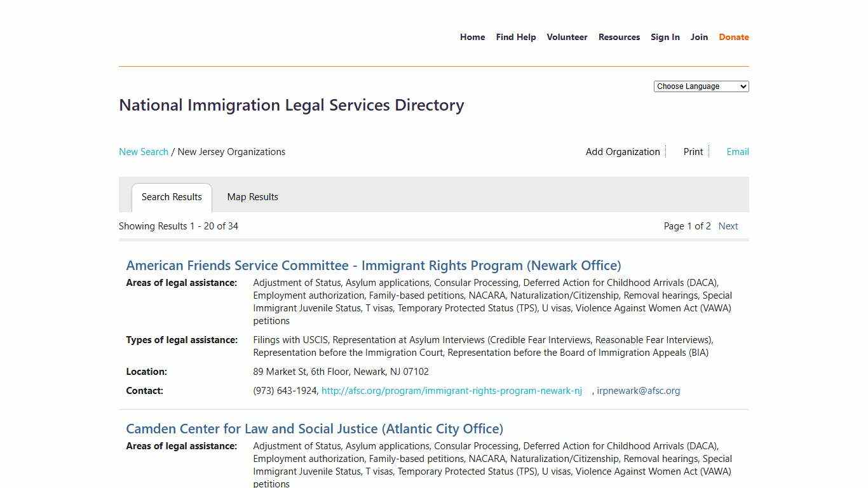Switch to the Map Results tab

click(252, 197)
